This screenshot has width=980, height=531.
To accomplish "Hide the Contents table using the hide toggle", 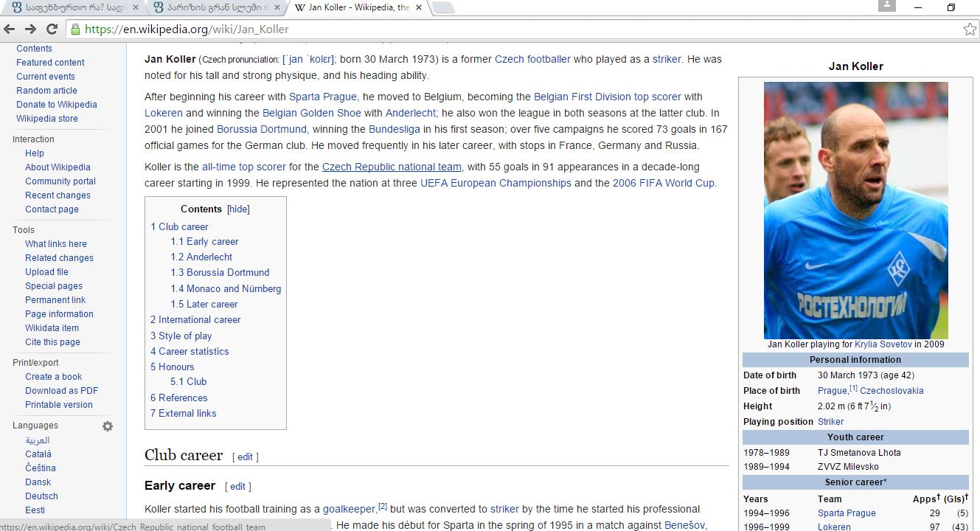I will pos(238,209).
